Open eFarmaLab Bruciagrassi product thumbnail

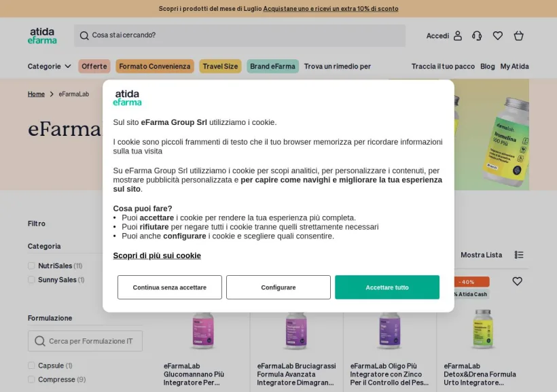coord(296,330)
